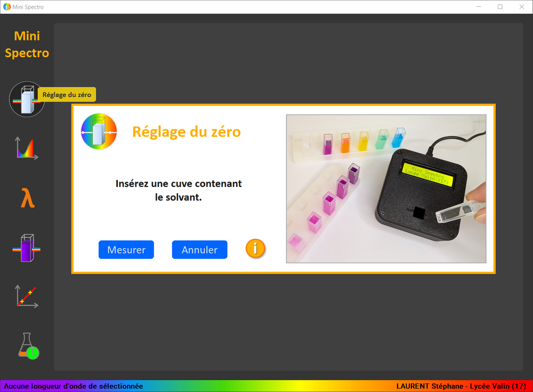Open the purple cuvette absorbance measurement icon
The image size is (533, 392).
(27, 248)
